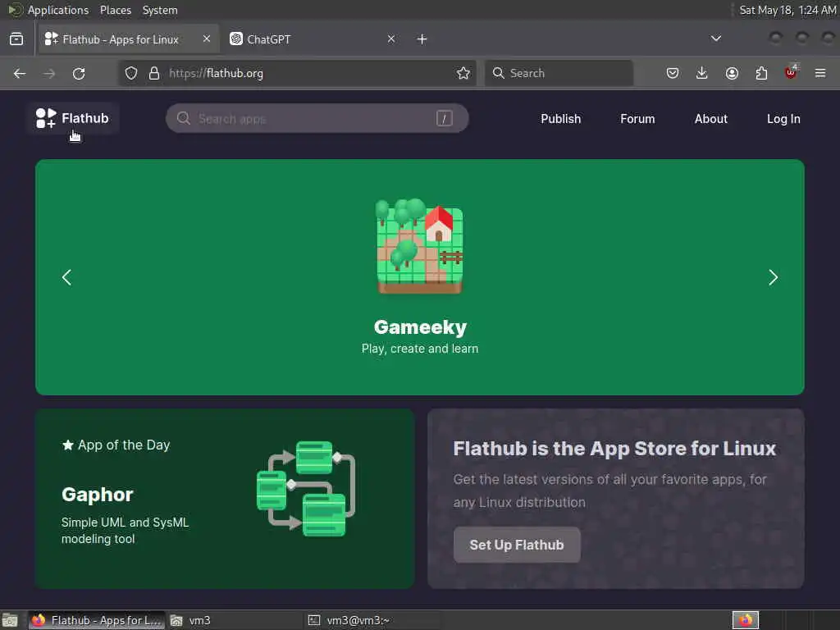840x630 pixels.
Task: Click the date and time clock
Action: pyautogui.click(x=787, y=10)
